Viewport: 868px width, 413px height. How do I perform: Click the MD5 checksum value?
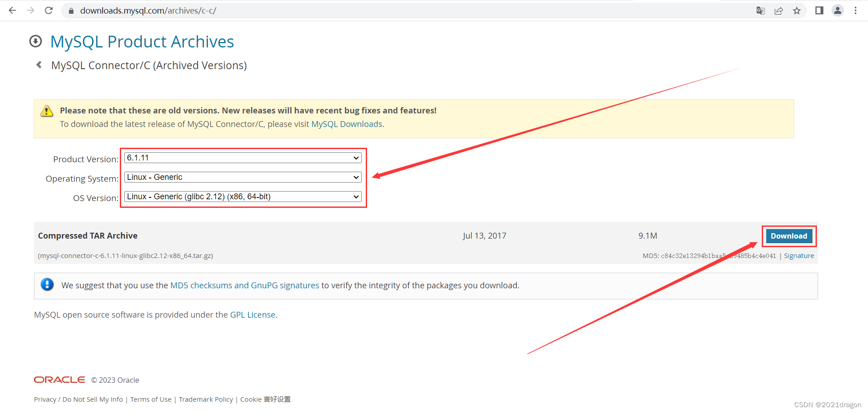tap(718, 256)
